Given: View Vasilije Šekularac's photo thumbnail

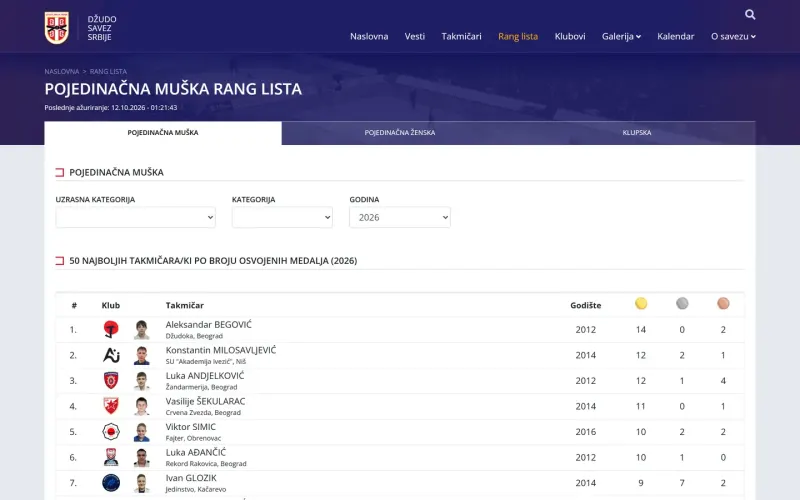Looking at the screenshot, I should (141, 406).
